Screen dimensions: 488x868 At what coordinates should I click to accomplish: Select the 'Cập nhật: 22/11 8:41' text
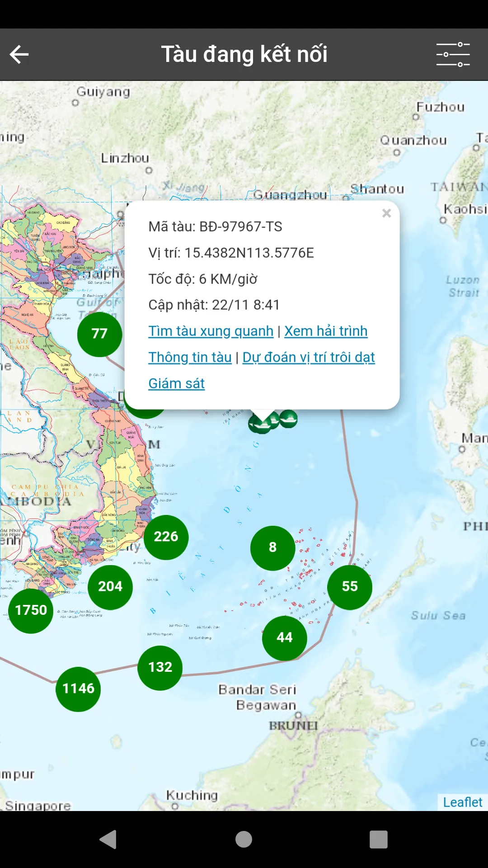click(x=214, y=305)
